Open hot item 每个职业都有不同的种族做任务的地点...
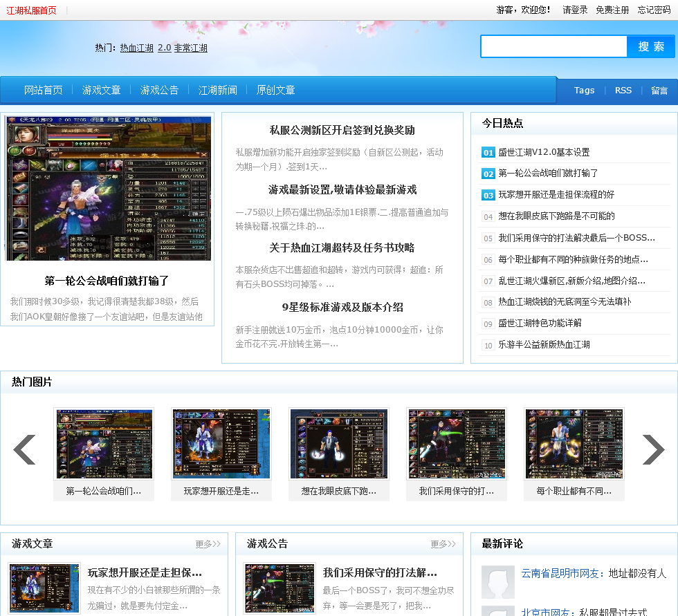This screenshot has height=616, width=678. 573,259
